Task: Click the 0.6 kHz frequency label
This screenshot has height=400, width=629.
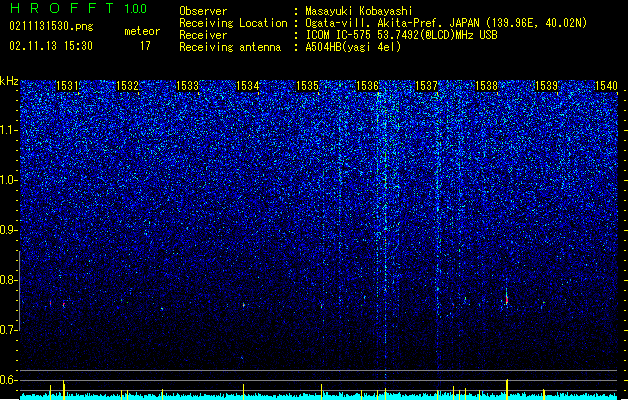Action: pyautogui.click(x=9, y=380)
